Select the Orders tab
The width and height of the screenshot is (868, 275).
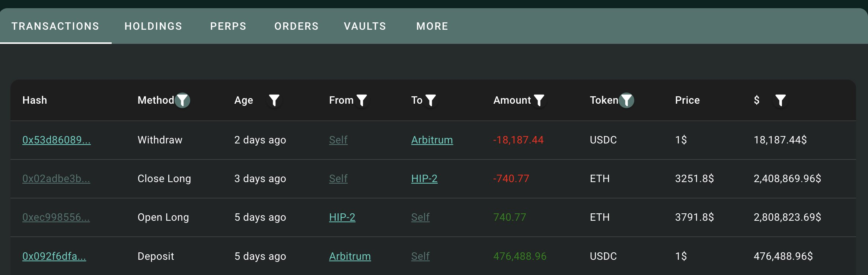pyautogui.click(x=297, y=26)
